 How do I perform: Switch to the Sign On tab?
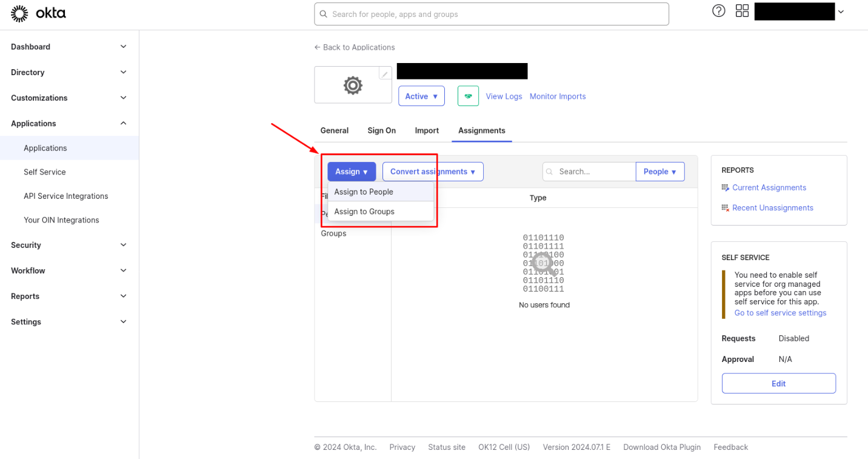(x=381, y=130)
